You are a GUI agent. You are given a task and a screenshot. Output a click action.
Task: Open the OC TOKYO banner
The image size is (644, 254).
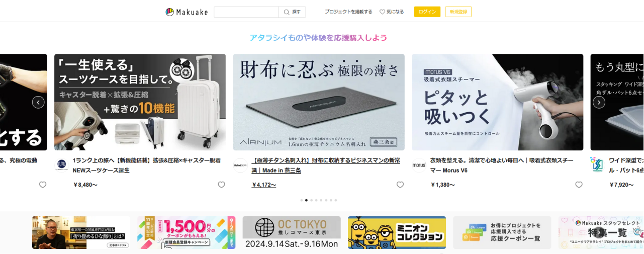click(x=292, y=232)
